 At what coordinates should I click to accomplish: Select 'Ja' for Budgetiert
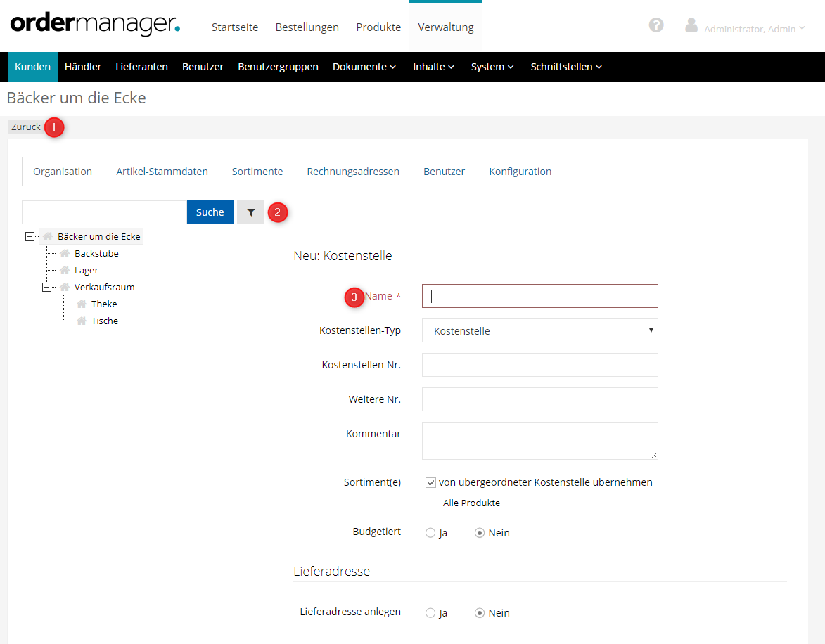tap(430, 533)
